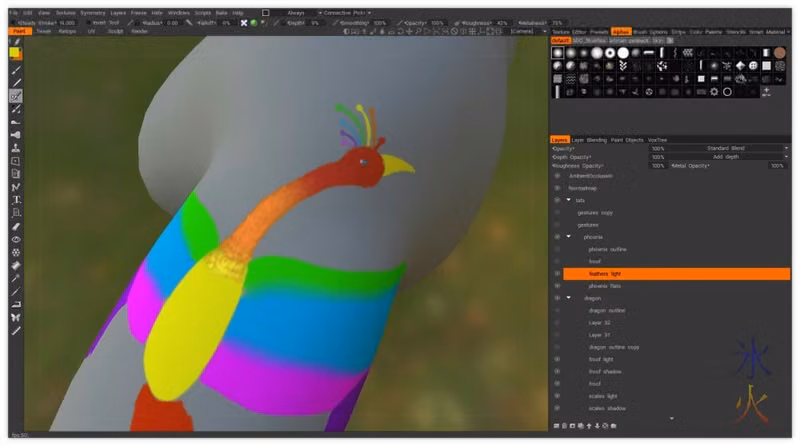Open the Standard Blend dropdown
This screenshot has height=446, width=800.
tap(729, 148)
